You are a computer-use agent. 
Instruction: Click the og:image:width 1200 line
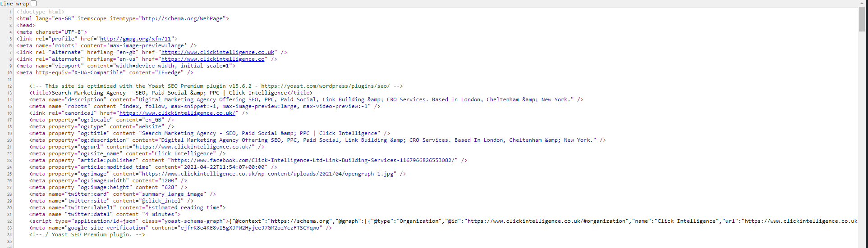click(x=108, y=180)
